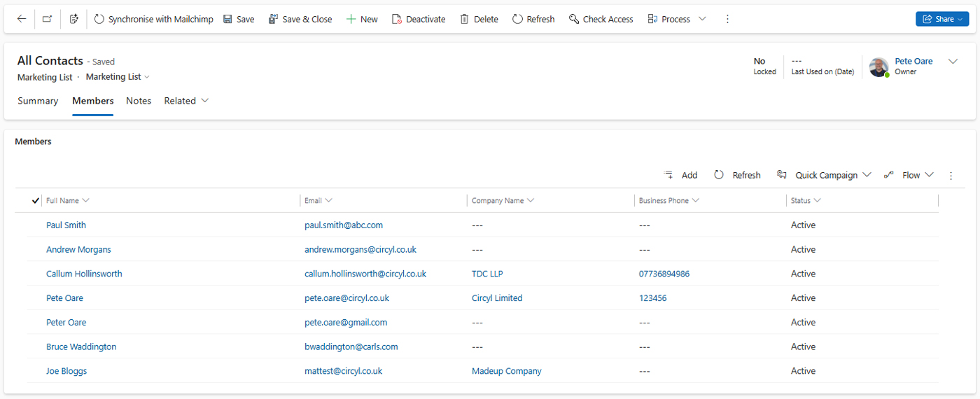
Task: Expand the header details chevron
Action: (953, 62)
